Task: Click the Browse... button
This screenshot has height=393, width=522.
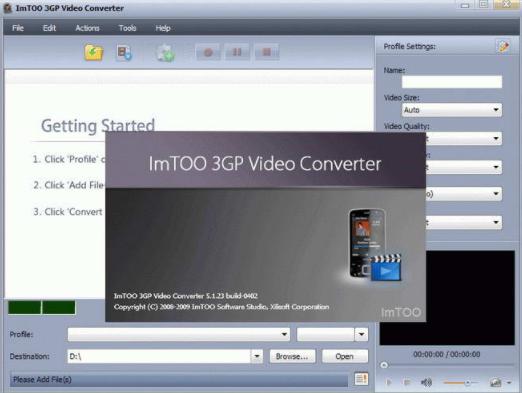Action: pyautogui.click(x=292, y=356)
